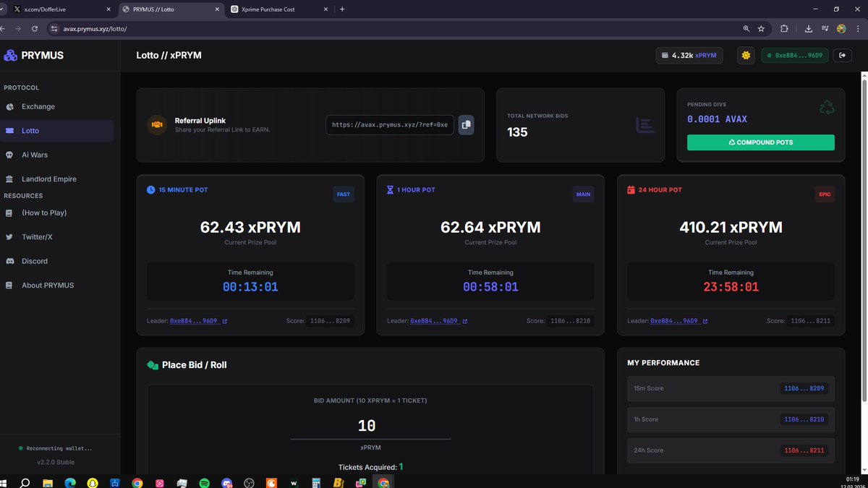
Task: Open a new browser tab
Action: click(342, 9)
